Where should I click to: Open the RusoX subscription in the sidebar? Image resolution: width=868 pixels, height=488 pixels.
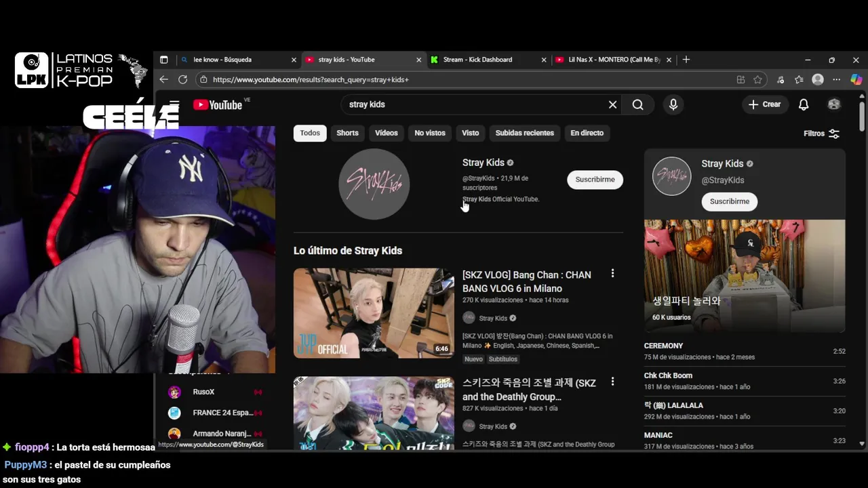(215, 392)
